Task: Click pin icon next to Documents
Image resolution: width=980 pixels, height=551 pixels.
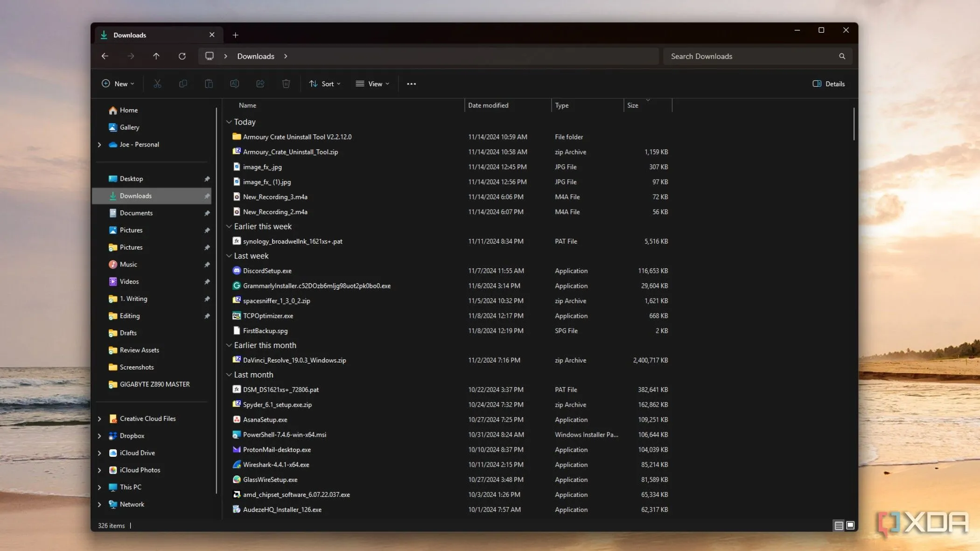Action: (207, 213)
